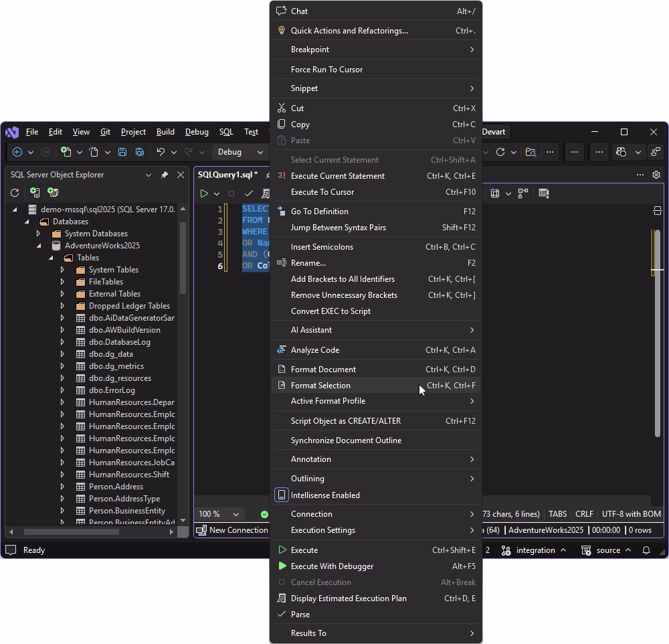Click the integration branch indicator

pyautogui.click(x=534, y=550)
